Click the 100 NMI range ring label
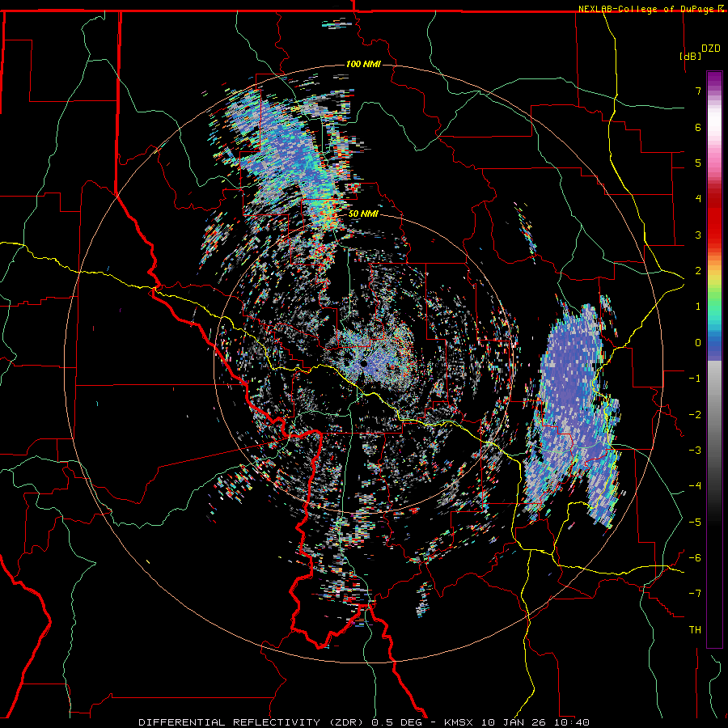 [x=363, y=64]
